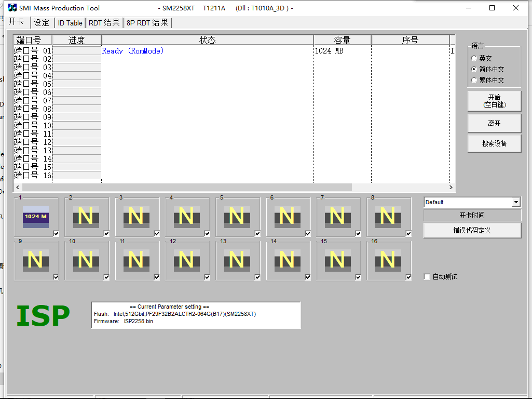Image resolution: width=532 pixels, height=399 pixels.
Task: Maximize the SMI Mass Production Tool window
Action: point(492,8)
